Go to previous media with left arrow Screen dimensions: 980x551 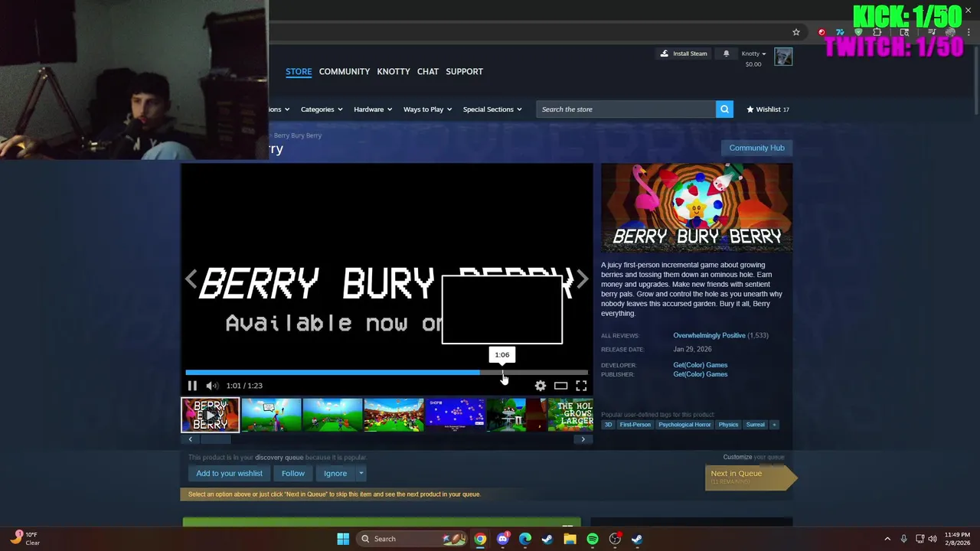click(191, 279)
